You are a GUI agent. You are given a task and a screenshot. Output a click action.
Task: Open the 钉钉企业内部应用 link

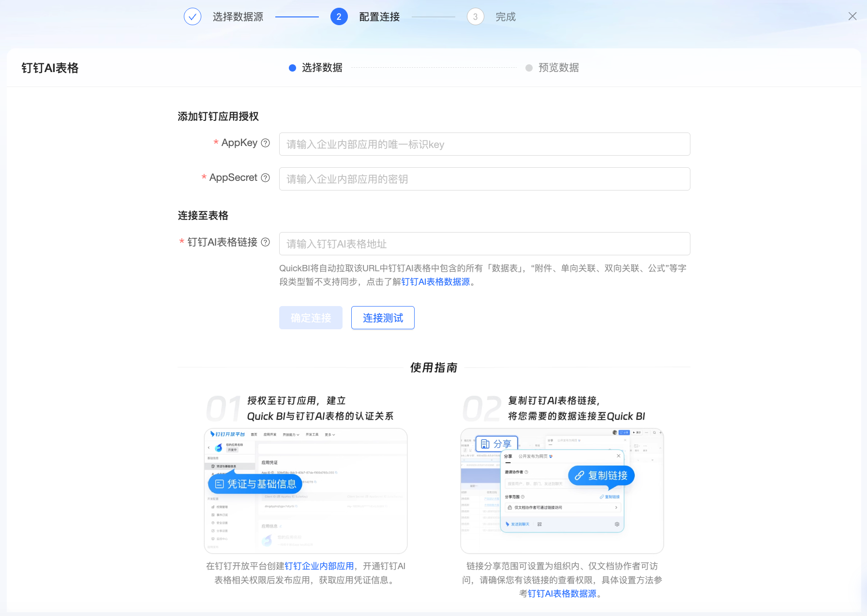pyautogui.click(x=319, y=566)
